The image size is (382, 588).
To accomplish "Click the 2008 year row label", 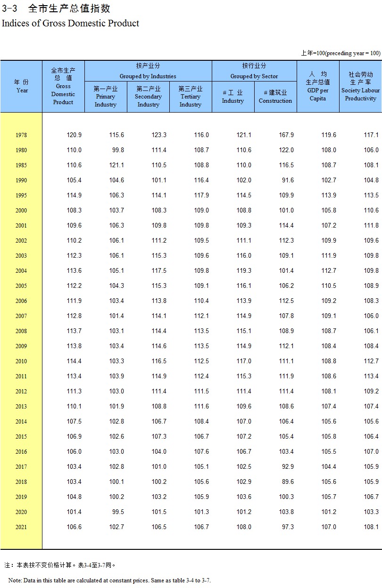I will 21,331.
